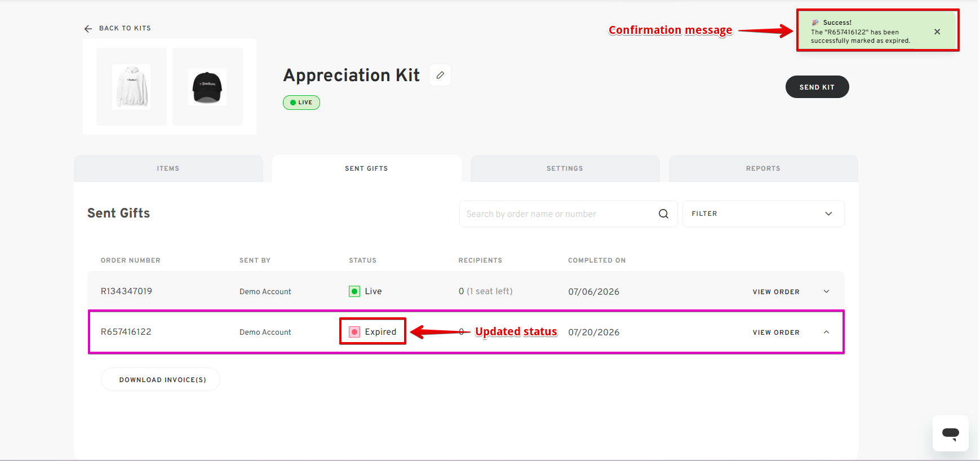Switch to the ITEMS tab
Screen dimensions: 980x461
coord(168,169)
